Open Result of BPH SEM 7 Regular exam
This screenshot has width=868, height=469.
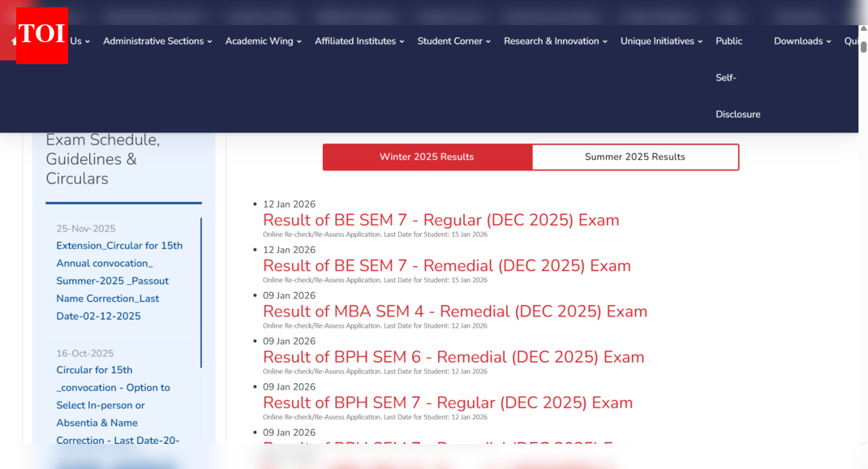pos(447,402)
